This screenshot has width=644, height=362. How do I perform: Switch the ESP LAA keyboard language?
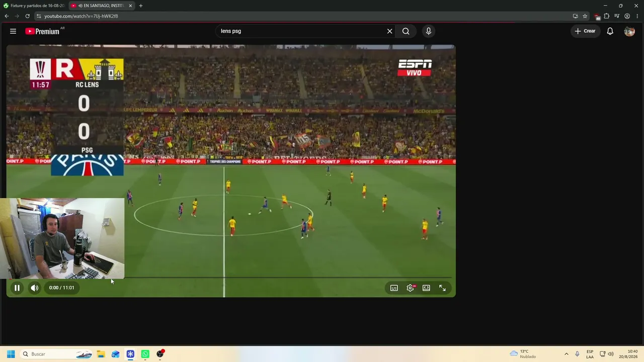pyautogui.click(x=590, y=354)
